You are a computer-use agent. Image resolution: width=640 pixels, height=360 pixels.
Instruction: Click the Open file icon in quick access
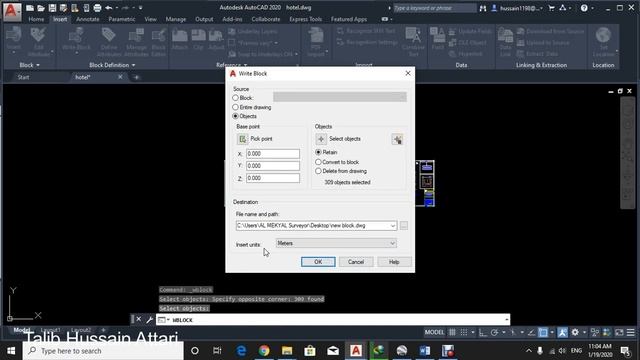point(41,8)
